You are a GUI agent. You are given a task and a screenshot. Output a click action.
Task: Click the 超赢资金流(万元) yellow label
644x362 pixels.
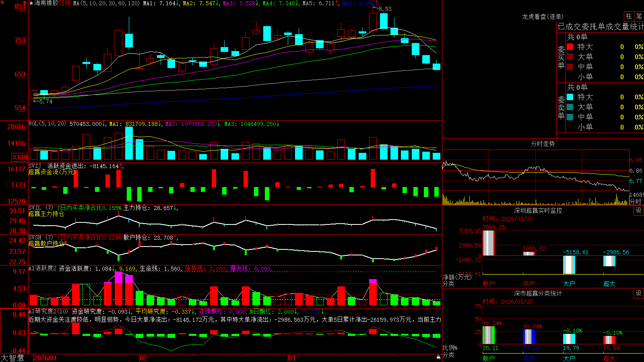pyautogui.click(x=52, y=172)
